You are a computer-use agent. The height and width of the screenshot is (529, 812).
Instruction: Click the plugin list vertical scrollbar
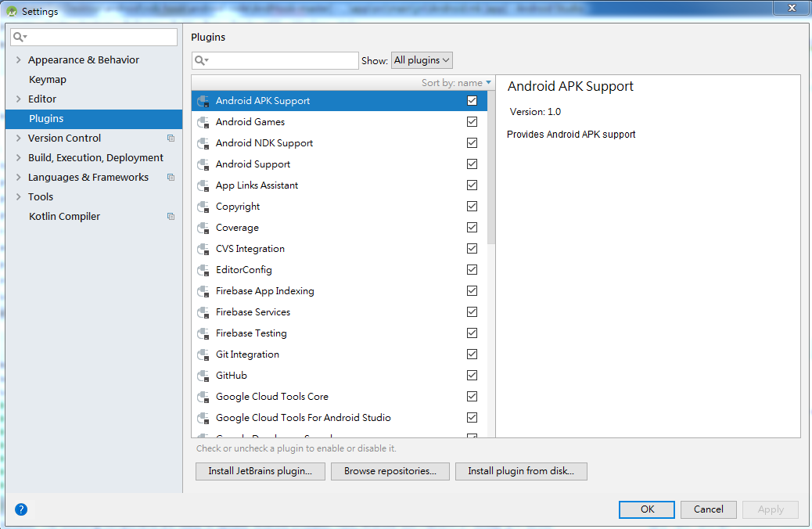[x=491, y=167]
